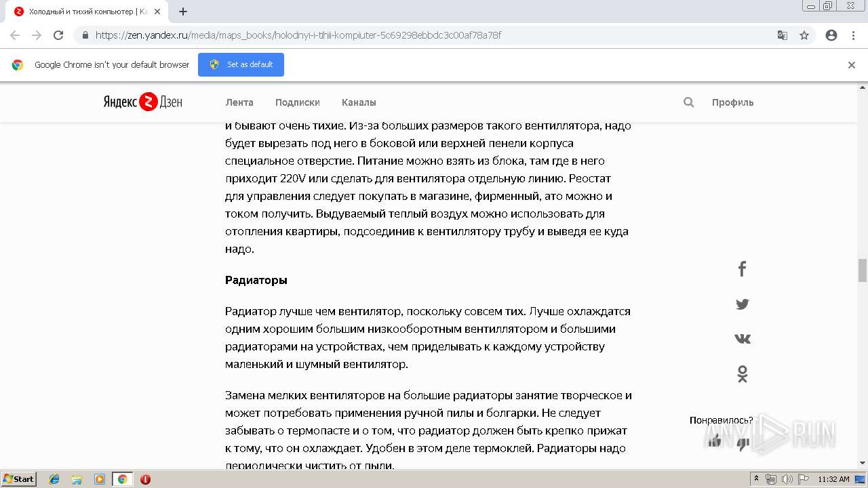Image resolution: width=868 pixels, height=488 pixels.
Task: Click the browser back arrow
Action: point(15,35)
